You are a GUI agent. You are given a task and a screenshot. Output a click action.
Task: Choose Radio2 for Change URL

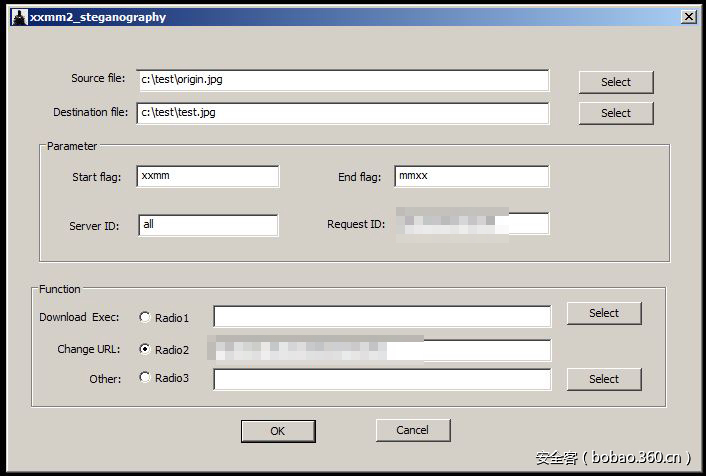[x=146, y=350]
